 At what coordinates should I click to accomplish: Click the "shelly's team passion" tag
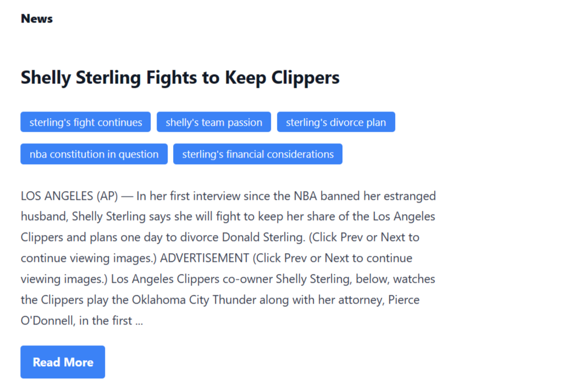point(214,122)
